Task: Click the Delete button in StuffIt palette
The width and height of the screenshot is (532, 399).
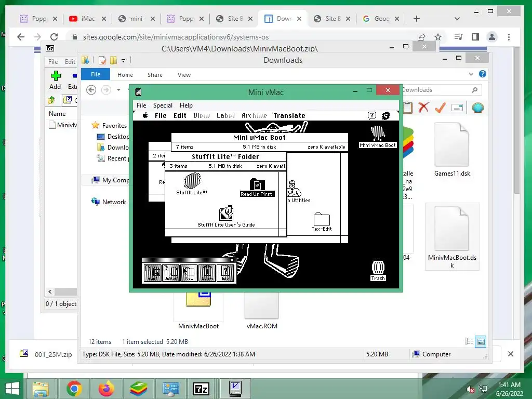Action: 207,273
